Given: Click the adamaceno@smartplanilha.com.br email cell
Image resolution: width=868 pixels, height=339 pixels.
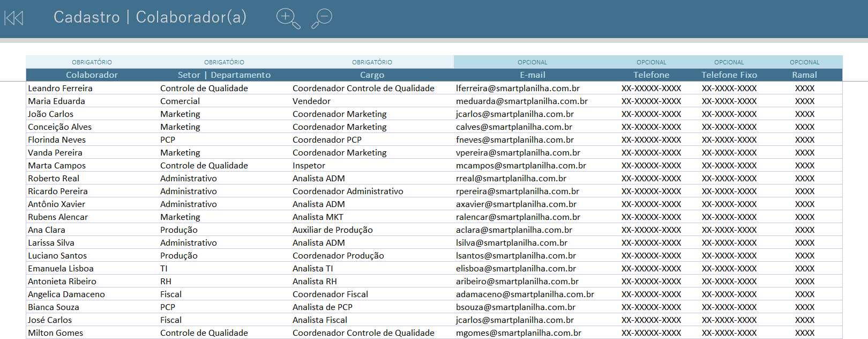Looking at the screenshot, I should coord(525,294).
